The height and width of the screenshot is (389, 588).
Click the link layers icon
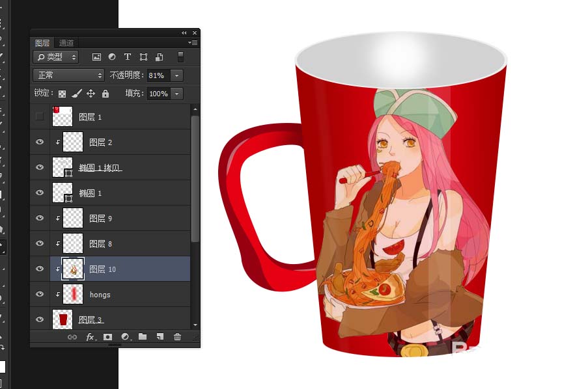click(x=72, y=337)
